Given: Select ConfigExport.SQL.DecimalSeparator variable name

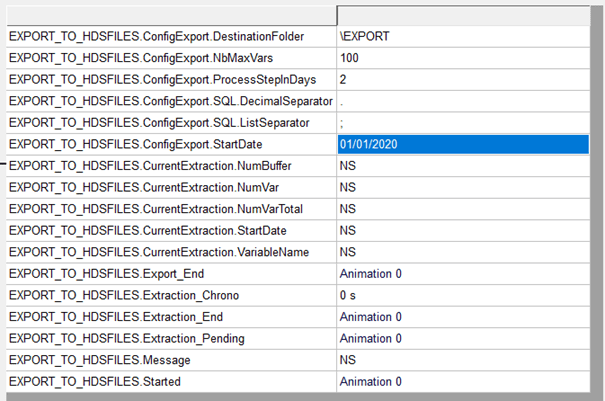Looking at the screenshot, I should (x=171, y=102).
